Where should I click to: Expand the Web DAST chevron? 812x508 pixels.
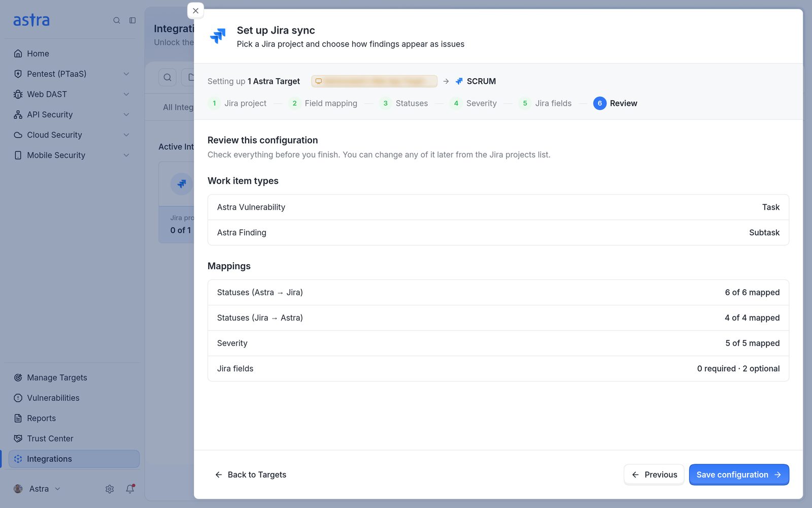[x=126, y=94]
